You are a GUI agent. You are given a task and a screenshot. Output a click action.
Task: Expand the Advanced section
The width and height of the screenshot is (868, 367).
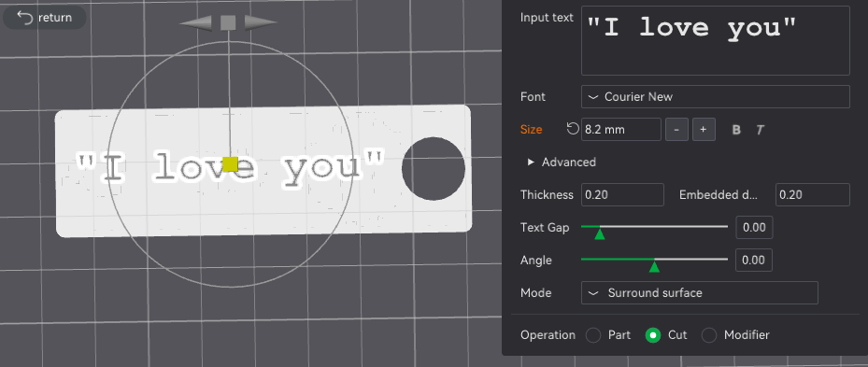pyautogui.click(x=562, y=162)
